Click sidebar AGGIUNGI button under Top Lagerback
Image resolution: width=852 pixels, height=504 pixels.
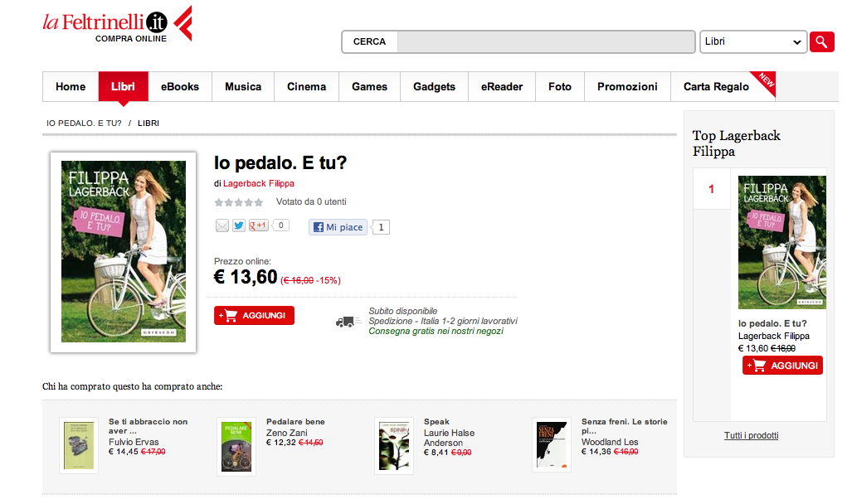point(782,366)
